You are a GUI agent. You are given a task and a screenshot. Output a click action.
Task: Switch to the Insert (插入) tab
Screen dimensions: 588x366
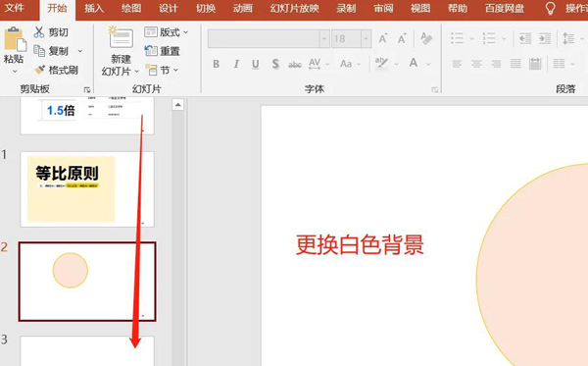point(94,8)
